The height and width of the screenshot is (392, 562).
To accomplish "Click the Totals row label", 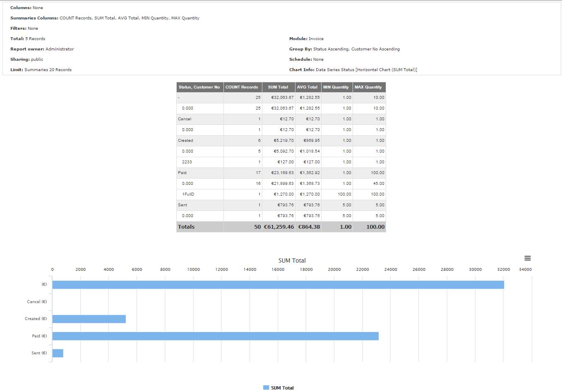I will click(186, 227).
